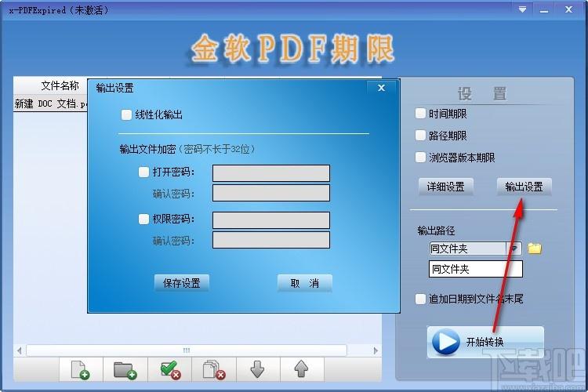Close the 输出设置 dialog

(x=381, y=88)
